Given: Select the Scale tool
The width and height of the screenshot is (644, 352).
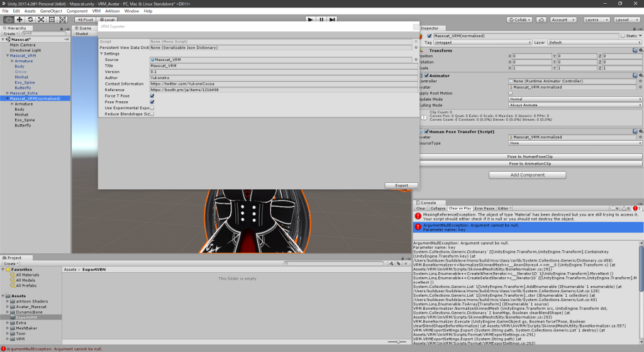Looking at the screenshot, I should (41, 19).
